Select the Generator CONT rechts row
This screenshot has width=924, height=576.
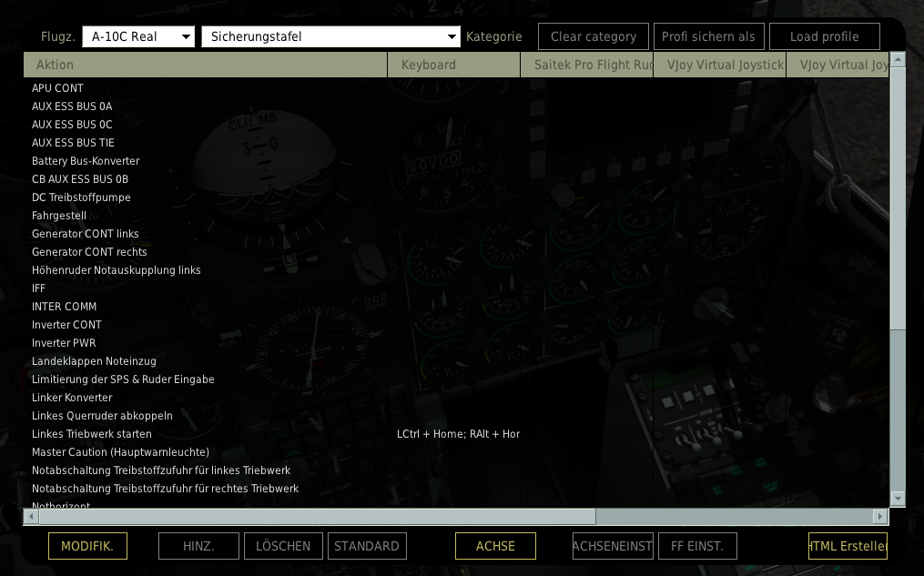[x=456, y=252]
